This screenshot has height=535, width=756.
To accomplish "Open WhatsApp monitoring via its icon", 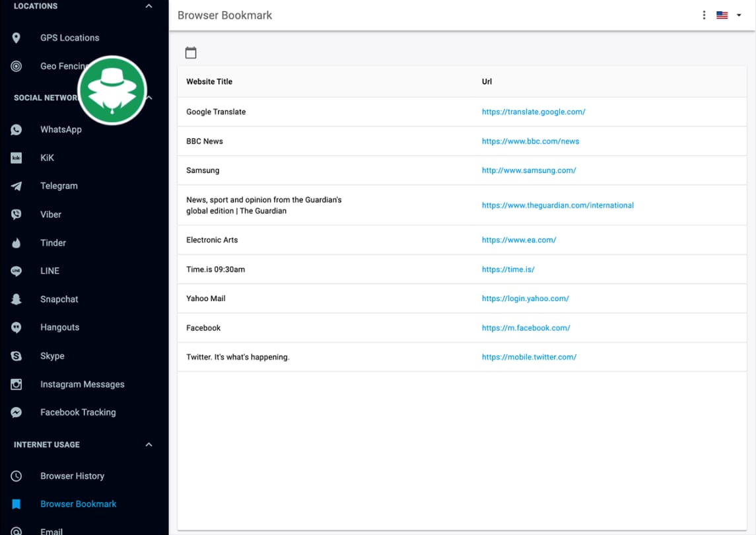I will coord(16,129).
